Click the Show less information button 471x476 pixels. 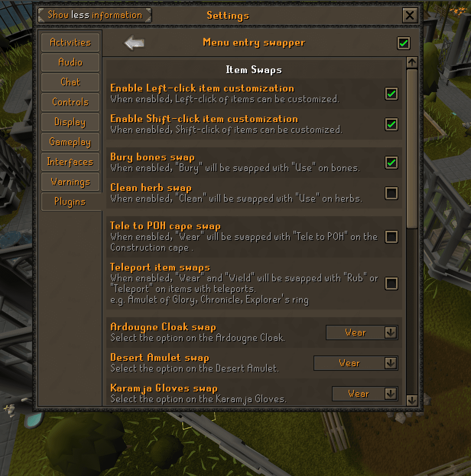click(x=95, y=15)
